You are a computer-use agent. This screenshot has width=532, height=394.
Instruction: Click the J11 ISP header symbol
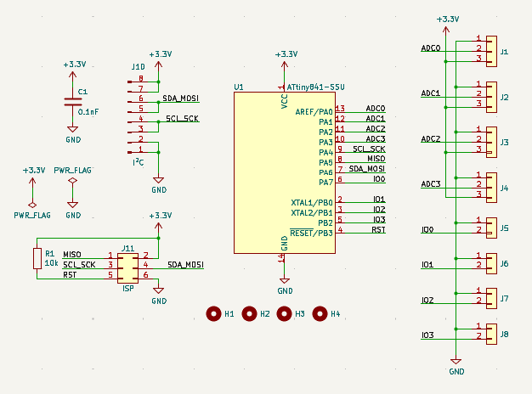click(x=127, y=266)
